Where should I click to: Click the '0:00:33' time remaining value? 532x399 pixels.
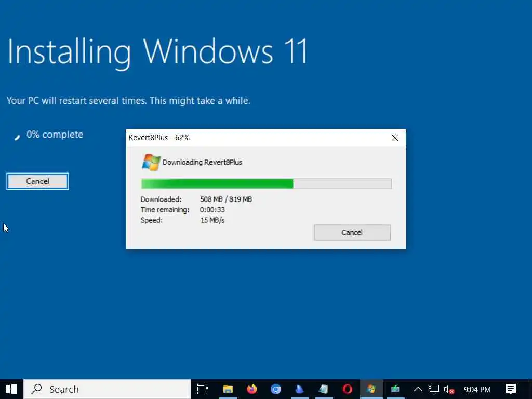(212, 210)
